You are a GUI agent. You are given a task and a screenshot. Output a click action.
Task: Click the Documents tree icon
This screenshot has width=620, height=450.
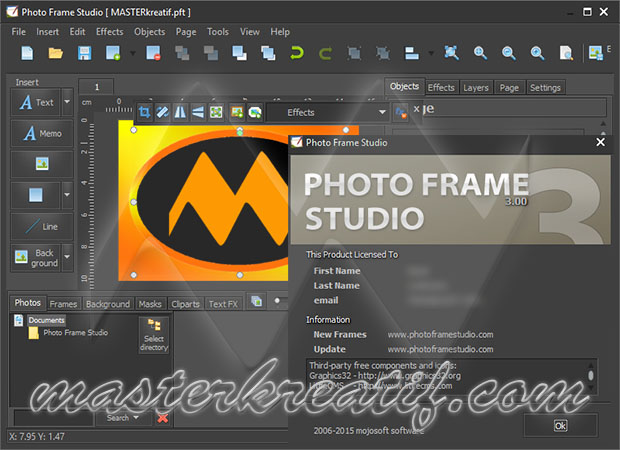point(19,320)
